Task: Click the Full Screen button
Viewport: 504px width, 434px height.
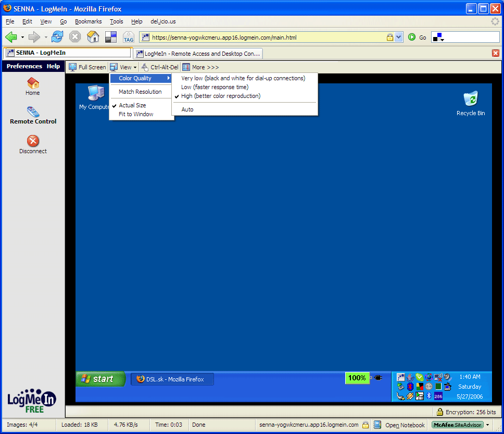Action: click(x=87, y=67)
